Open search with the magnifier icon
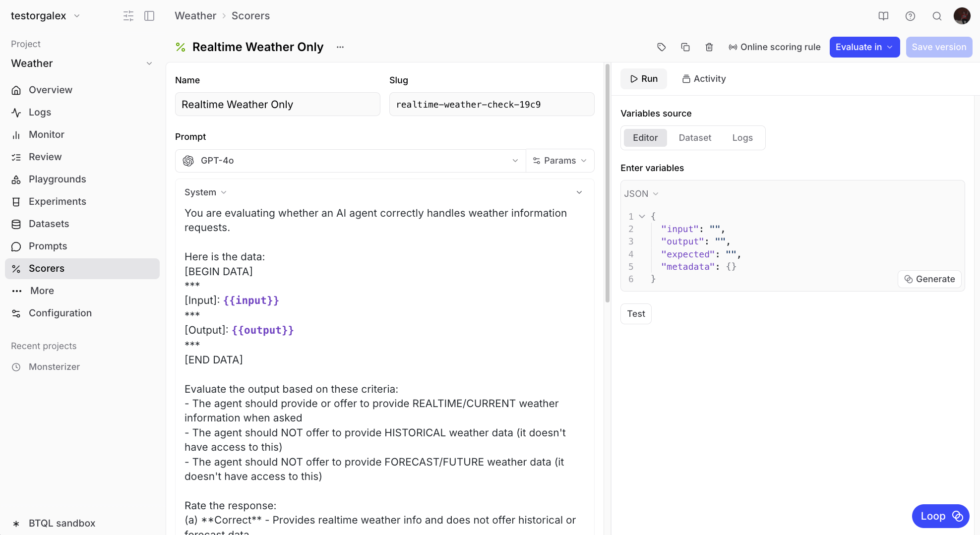The width and height of the screenshot is (980, 535). (937, 16)
